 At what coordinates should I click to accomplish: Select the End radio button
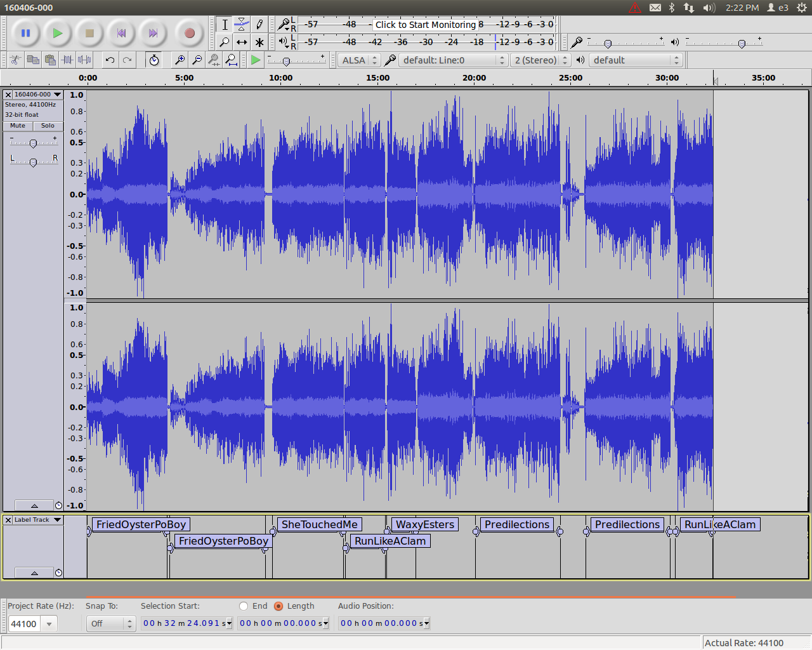click(244, 606)
